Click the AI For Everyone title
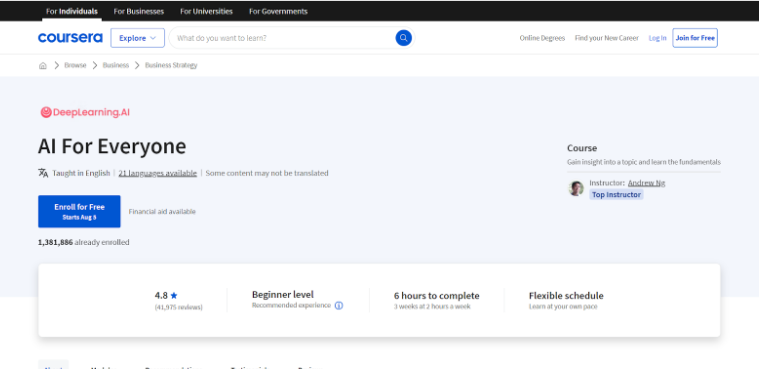759x369 pixels. point(112,146)
